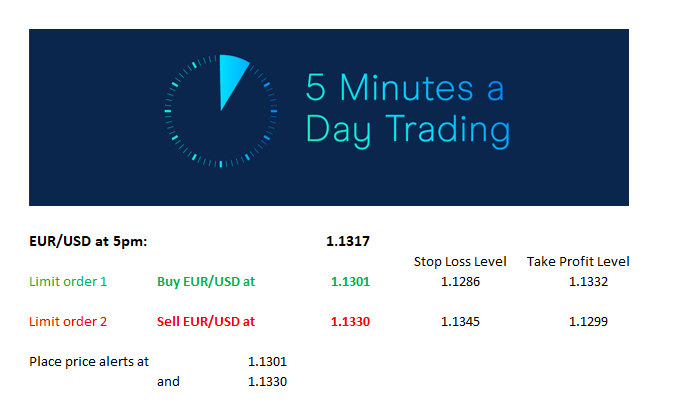
Task: Click the Stop Loss Level header
Action: tap(460, 261)
